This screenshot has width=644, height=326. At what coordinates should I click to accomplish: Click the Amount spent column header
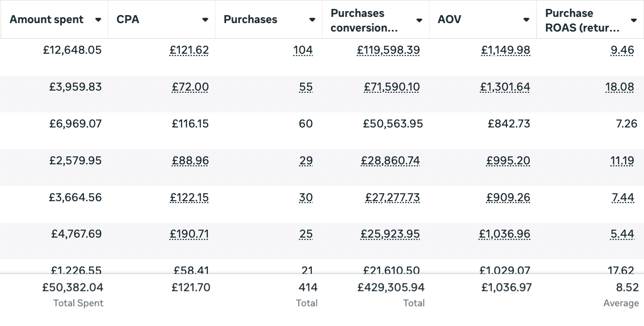(47, 20)
